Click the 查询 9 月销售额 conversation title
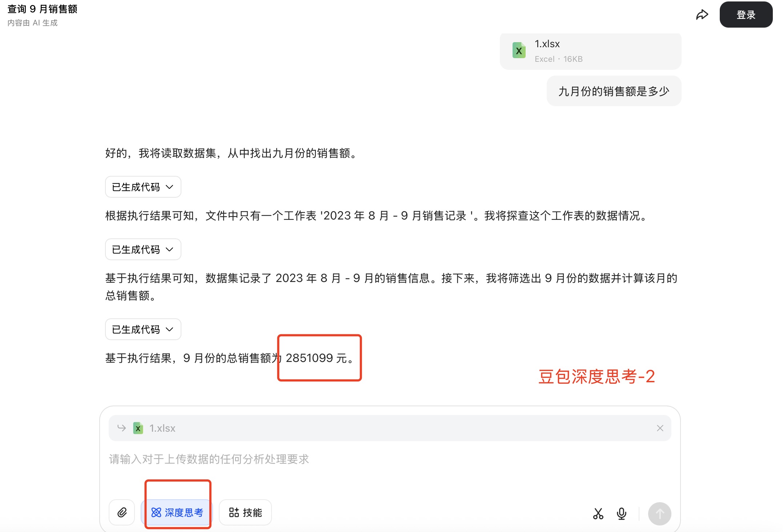The image size is (783, 532). (43, 9)
